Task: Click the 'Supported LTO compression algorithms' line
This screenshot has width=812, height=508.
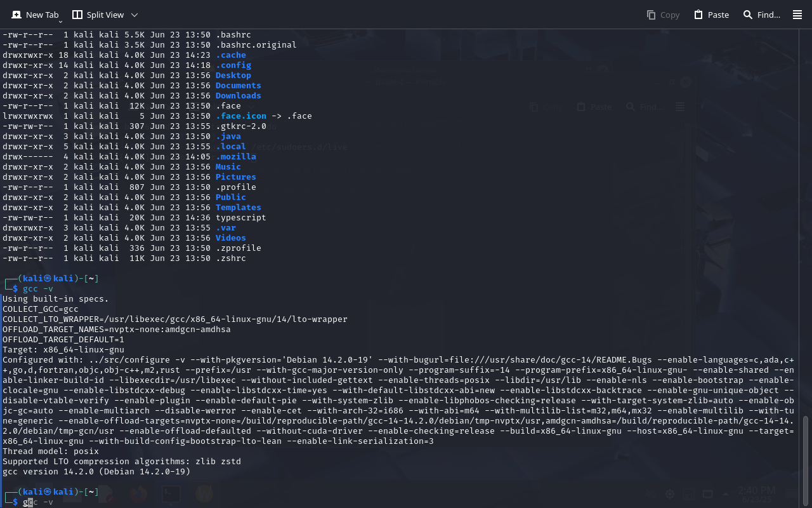Action: pyautogui.click(x=122, y=462)
